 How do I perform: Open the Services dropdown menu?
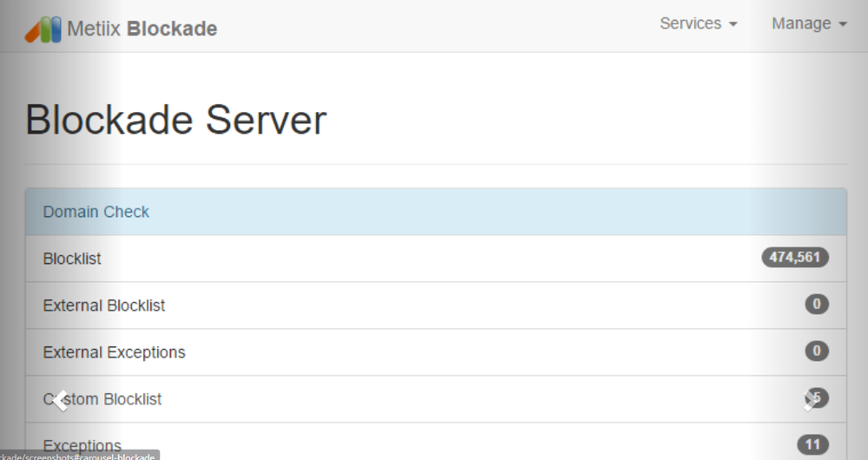coord(699,23)
